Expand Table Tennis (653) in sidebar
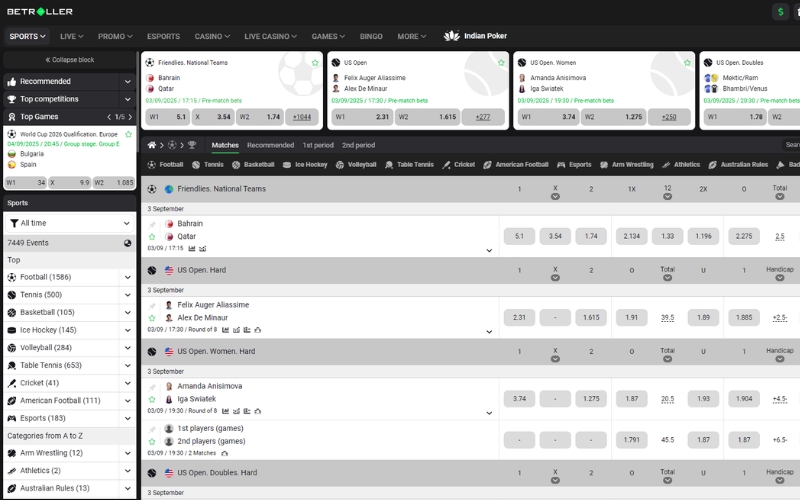 coord(128,365)
